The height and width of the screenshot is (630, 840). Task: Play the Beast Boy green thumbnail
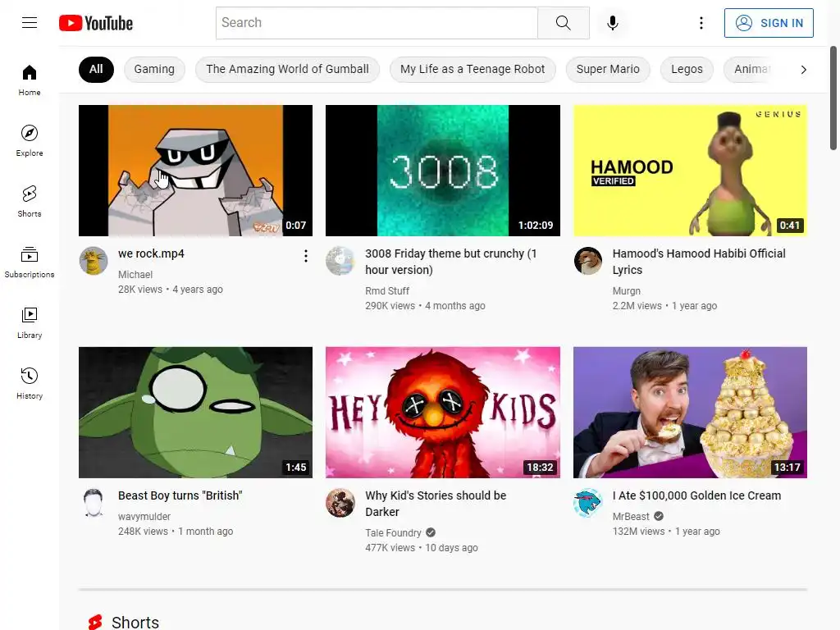[195, 413]
